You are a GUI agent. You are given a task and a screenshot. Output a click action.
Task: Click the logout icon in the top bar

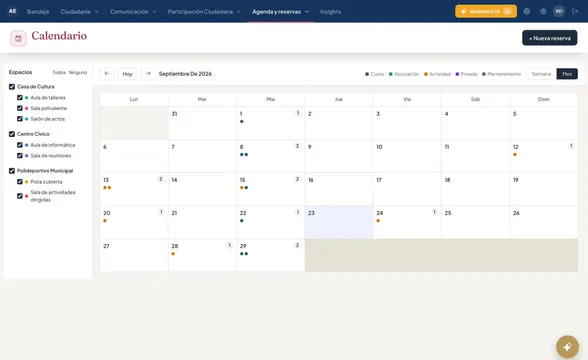(x=575, y=11)
